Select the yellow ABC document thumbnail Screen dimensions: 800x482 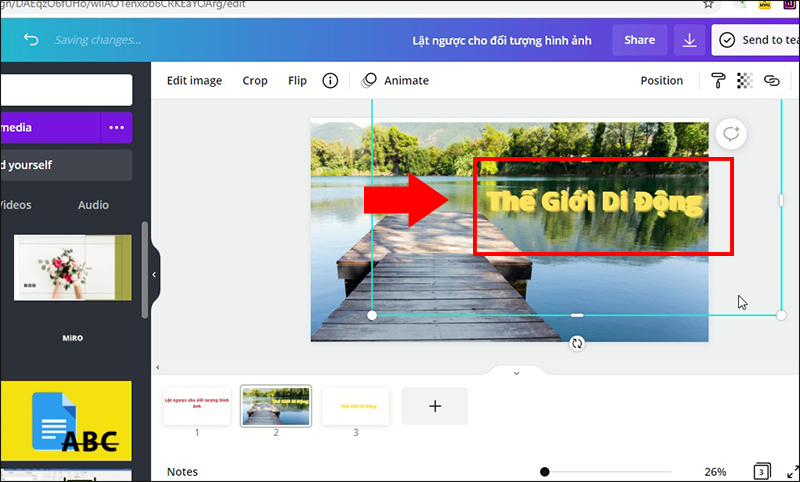pos(66,421)
